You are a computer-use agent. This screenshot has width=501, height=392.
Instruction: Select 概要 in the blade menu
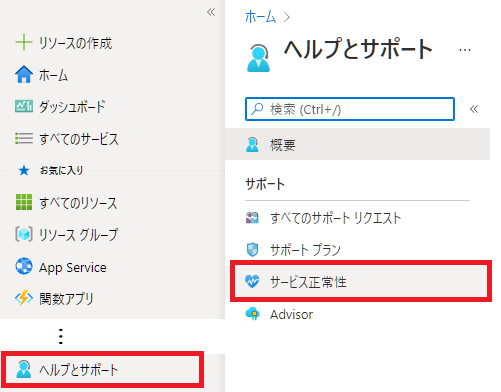click(357, 144)
